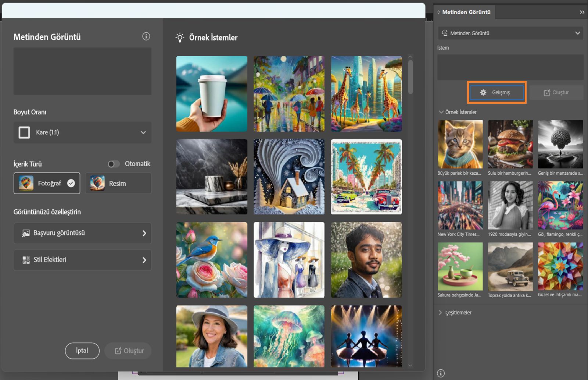This screenshot has height=380, width=588.
Task: Collapse the panel with double-arrow icon
Action: click(x=582, y=12)
